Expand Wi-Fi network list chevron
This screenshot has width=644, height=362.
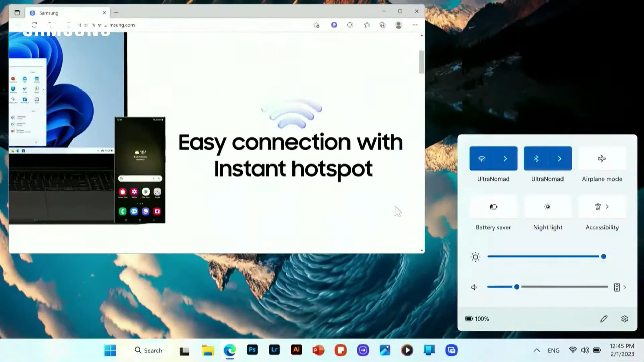click(x=505, y=159)
